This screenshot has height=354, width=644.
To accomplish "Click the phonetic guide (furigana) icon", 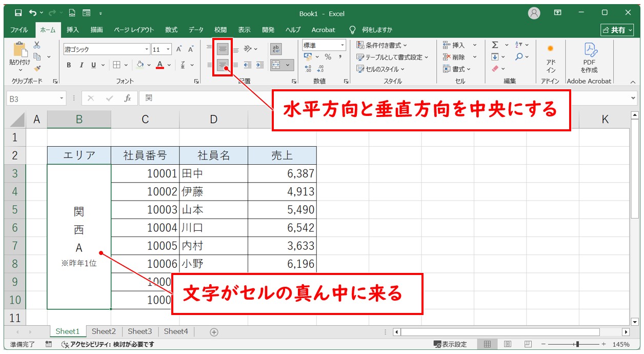I will pos(183,65).
